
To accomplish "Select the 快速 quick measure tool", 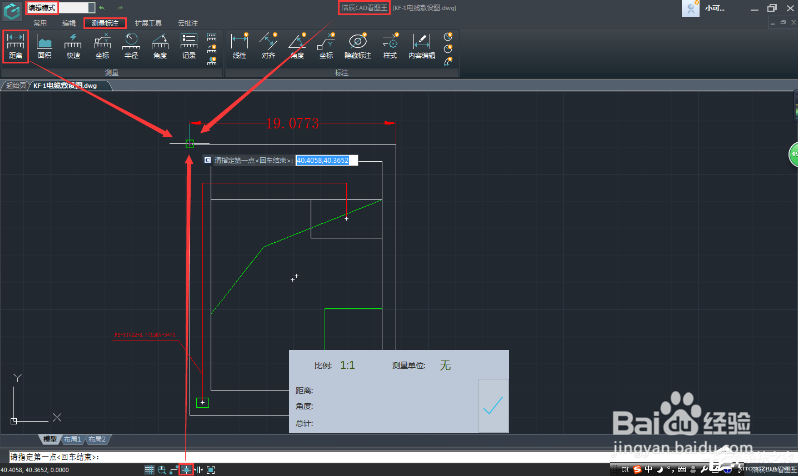I will point(73,45).
